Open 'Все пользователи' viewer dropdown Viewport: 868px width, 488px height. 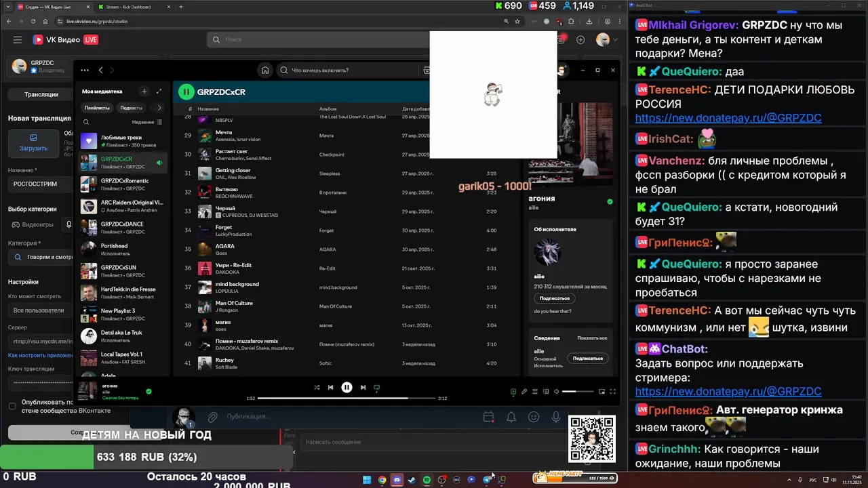pyautogui.click(x=41, y=310)
